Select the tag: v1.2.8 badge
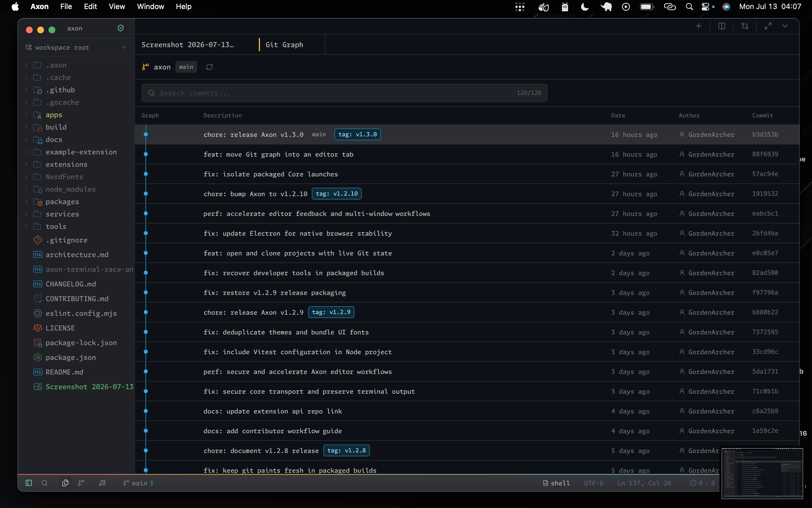 click(346, 450)
